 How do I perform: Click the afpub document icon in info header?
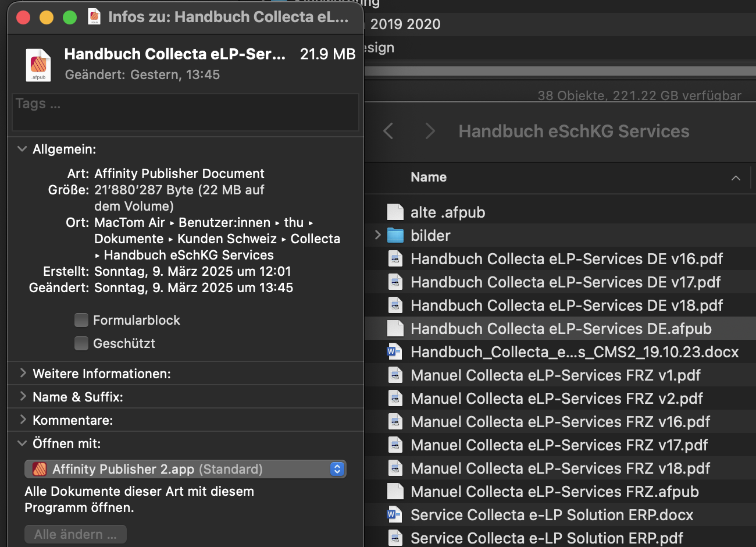pyautogui.click(x=38, y=65)
